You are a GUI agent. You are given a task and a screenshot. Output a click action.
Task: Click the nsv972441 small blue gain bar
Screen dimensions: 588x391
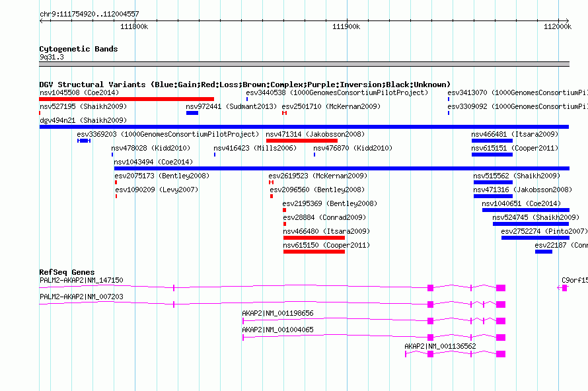point(192,113)
